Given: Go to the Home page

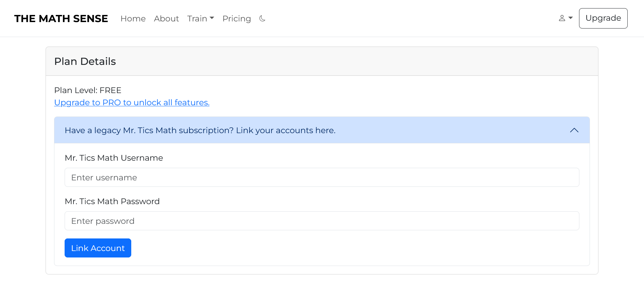Looking at the screenshot, I should tap(133, 18).
